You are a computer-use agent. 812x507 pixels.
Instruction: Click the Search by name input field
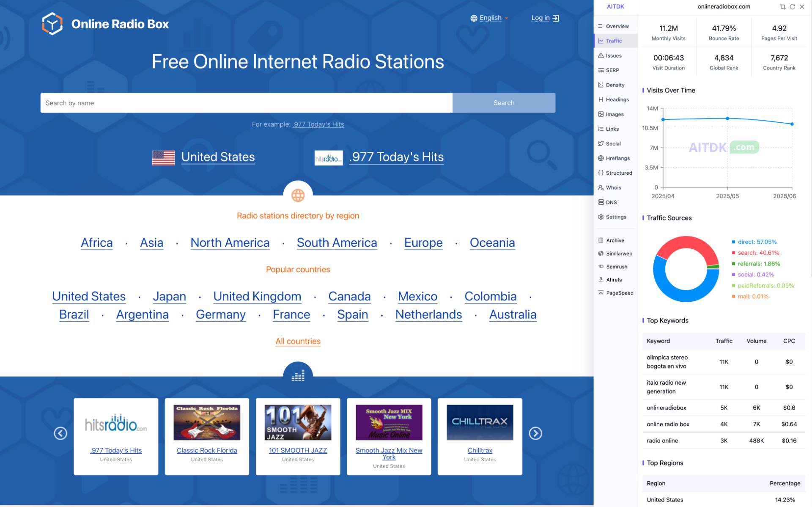tap(247, 103)
